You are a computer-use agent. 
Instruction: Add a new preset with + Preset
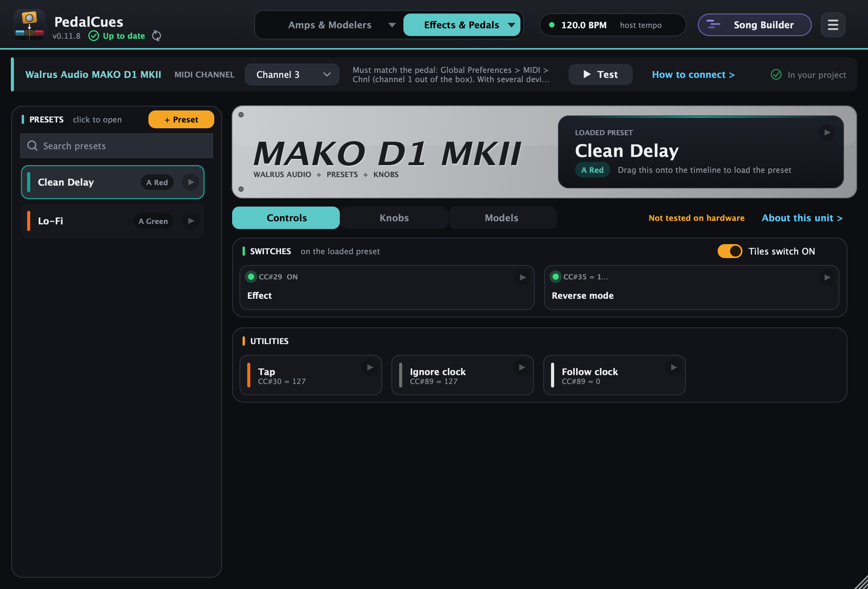181,119
